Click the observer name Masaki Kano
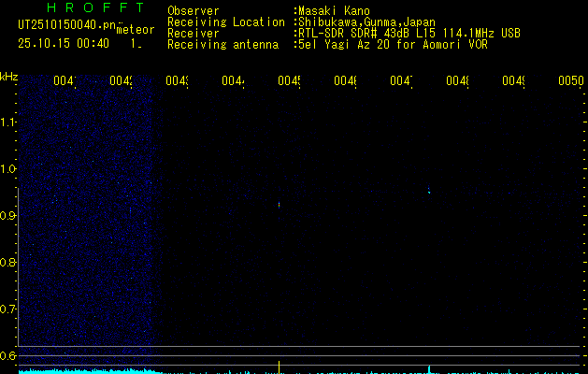The image size is (588, 374). 334,11
